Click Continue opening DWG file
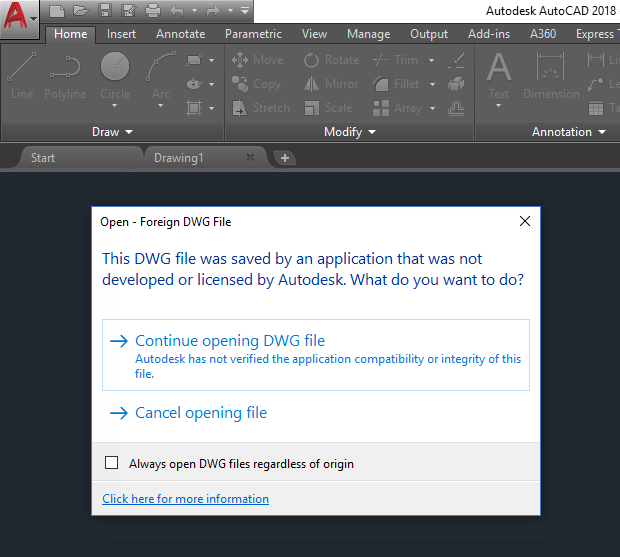 click(316, 355)
